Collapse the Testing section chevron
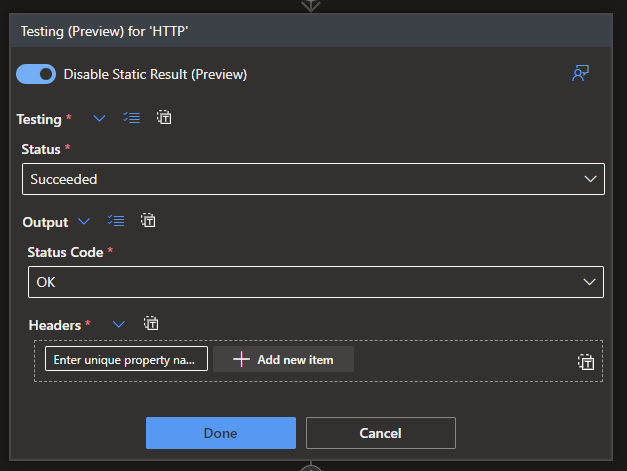627x471 pixels. coord(99,118)
